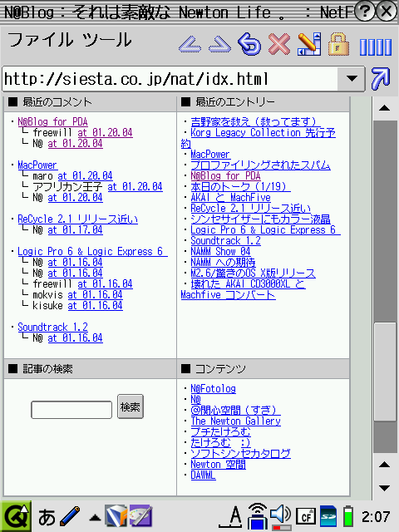Image resolution: width=399 pixels, height=532 pixels.
Task: Click the 検索 search button
Action: tap(131, 406)
